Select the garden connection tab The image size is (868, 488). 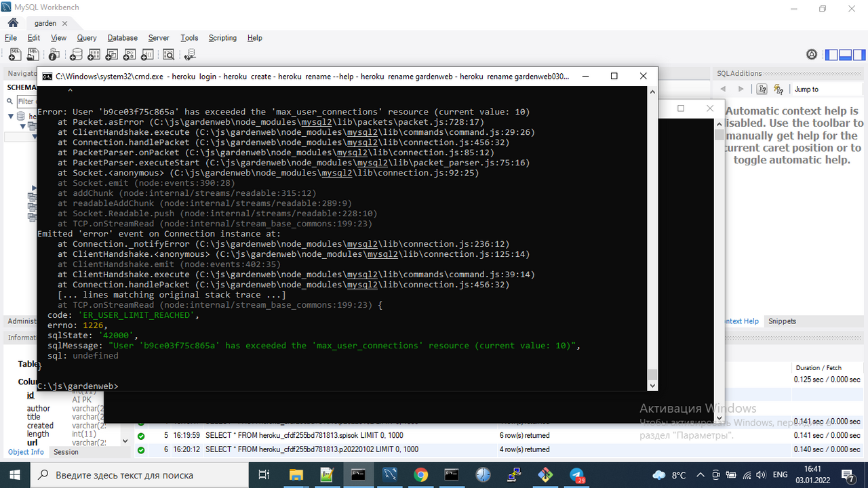45,23
